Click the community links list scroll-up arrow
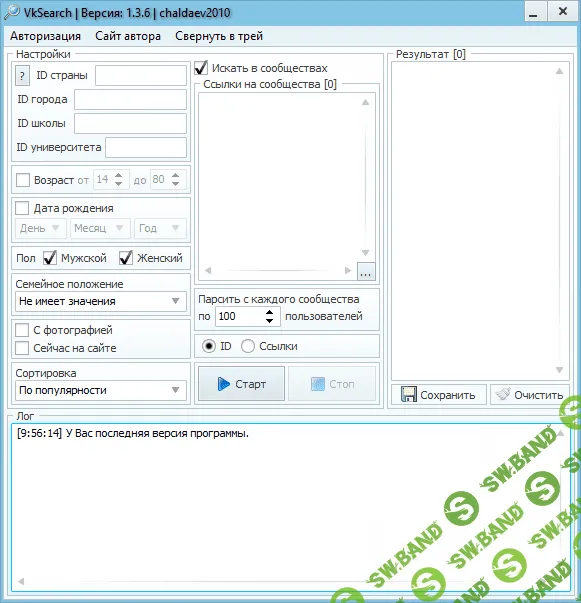Viewport: 581px width, 603px height. tap(366, 102)
